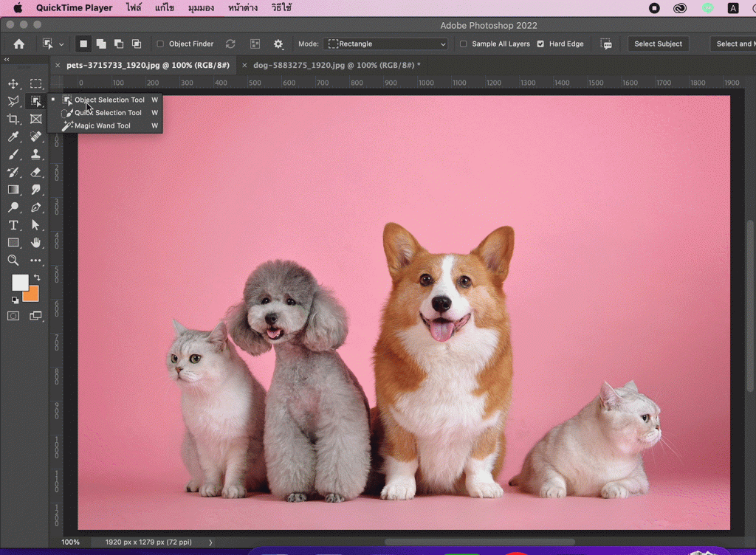756x555 pixels.
Task: Select the Pen tool
Action: point(35,208)
